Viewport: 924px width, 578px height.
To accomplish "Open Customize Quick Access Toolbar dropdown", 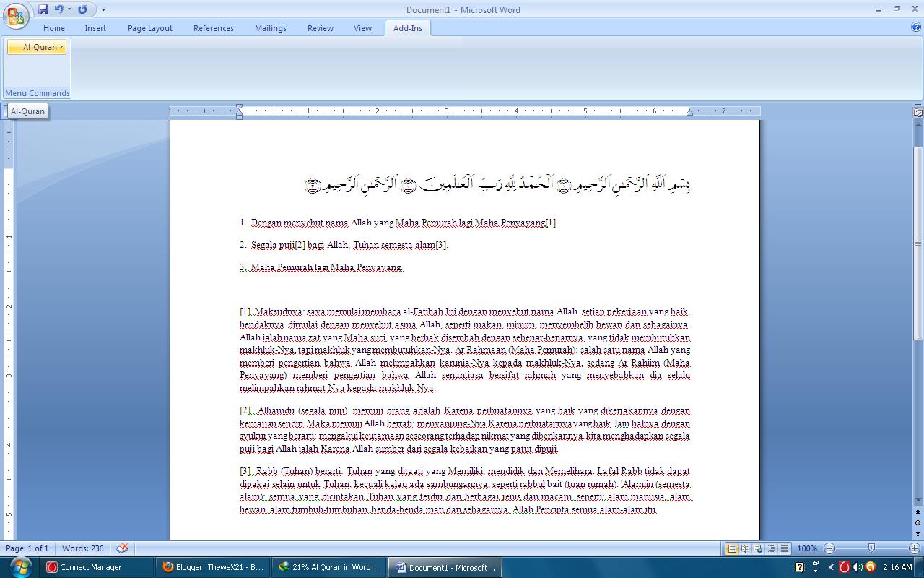I will tap(103, 9).
